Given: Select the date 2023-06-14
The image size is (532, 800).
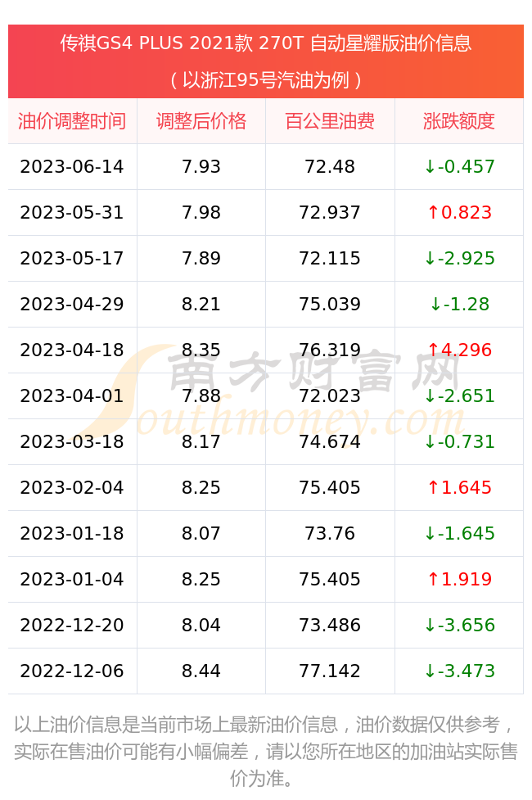Looking at the screenshot, I should click(72, 167).
